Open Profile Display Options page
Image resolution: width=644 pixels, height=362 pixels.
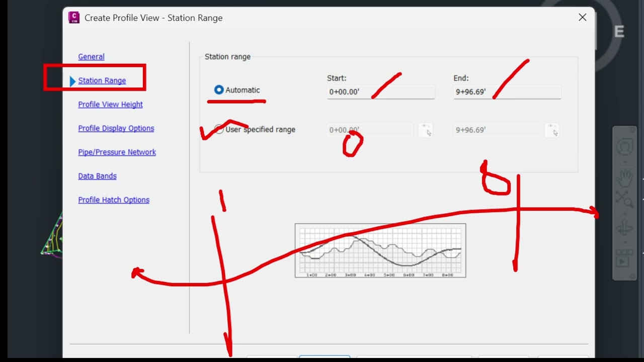[116, 128]
